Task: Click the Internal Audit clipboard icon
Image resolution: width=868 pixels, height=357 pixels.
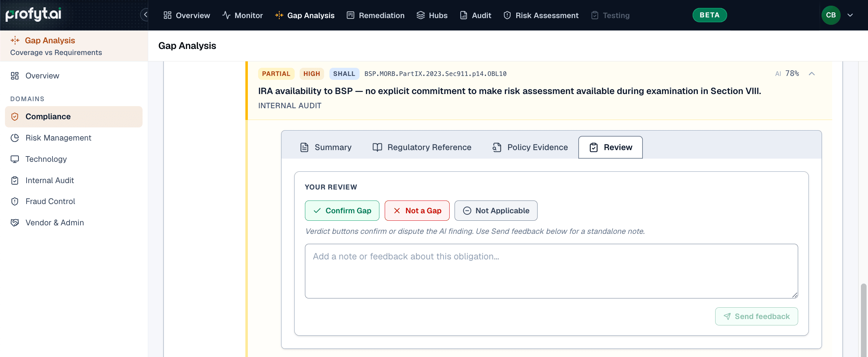Action: [15, 181]
